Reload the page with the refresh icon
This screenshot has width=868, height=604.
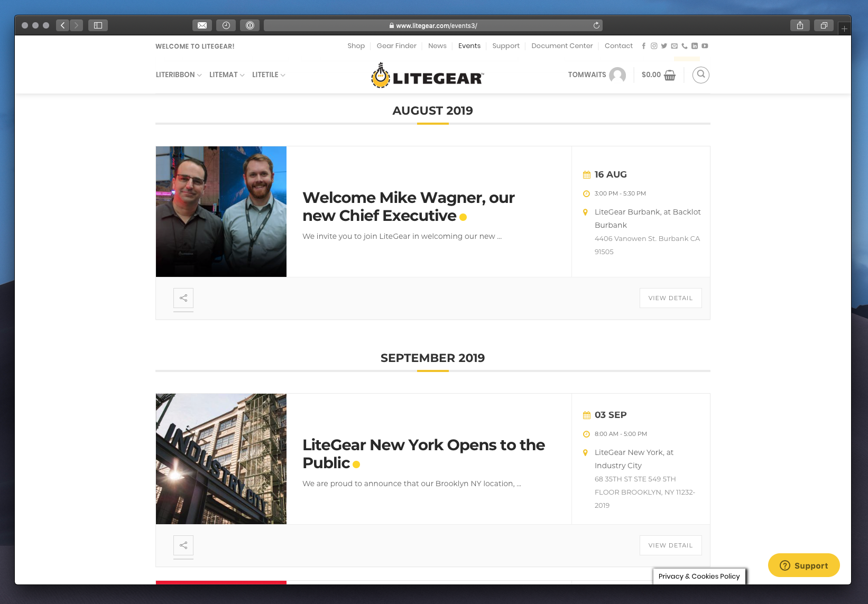pos(596,25)
